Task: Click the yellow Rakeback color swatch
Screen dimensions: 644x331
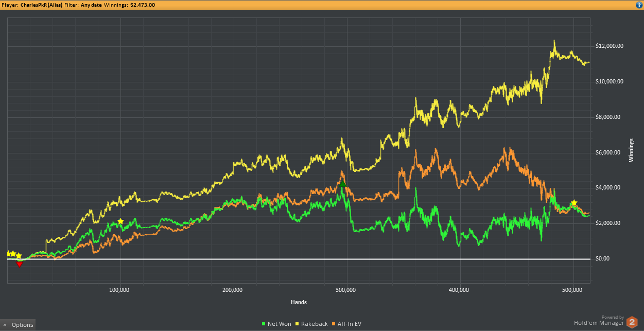Action: click(298, 324)
